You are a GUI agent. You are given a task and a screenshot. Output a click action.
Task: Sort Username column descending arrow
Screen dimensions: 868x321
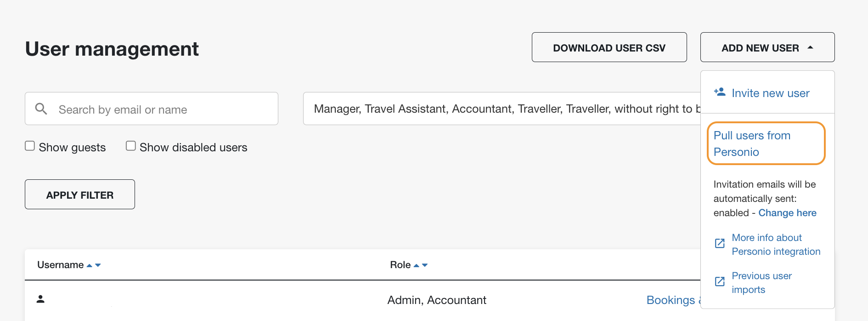pyautogui.click(x=98, y=265)
